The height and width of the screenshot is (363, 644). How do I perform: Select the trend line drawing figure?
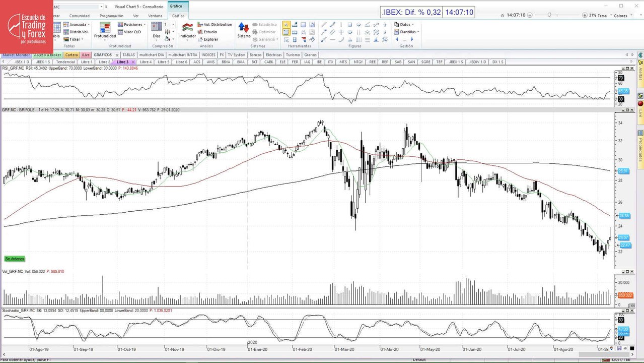(324, 25)
